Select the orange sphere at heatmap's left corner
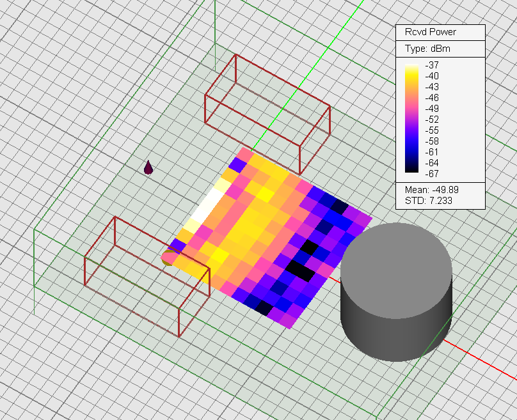Image resolution: width=517 pixels, height=420 pixels. click(169, 257)
